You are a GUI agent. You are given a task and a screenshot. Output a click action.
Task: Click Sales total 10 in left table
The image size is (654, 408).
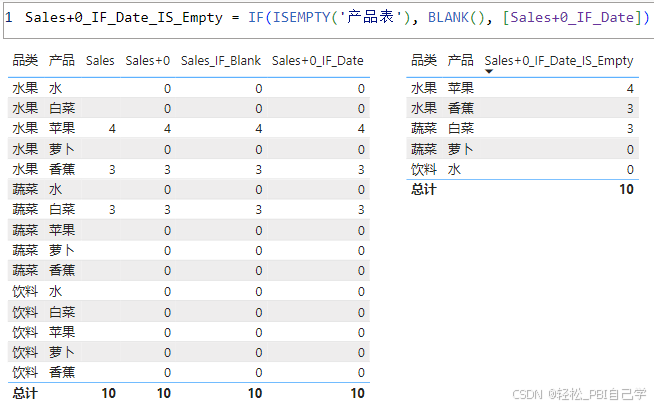click(x=108, y=393)
